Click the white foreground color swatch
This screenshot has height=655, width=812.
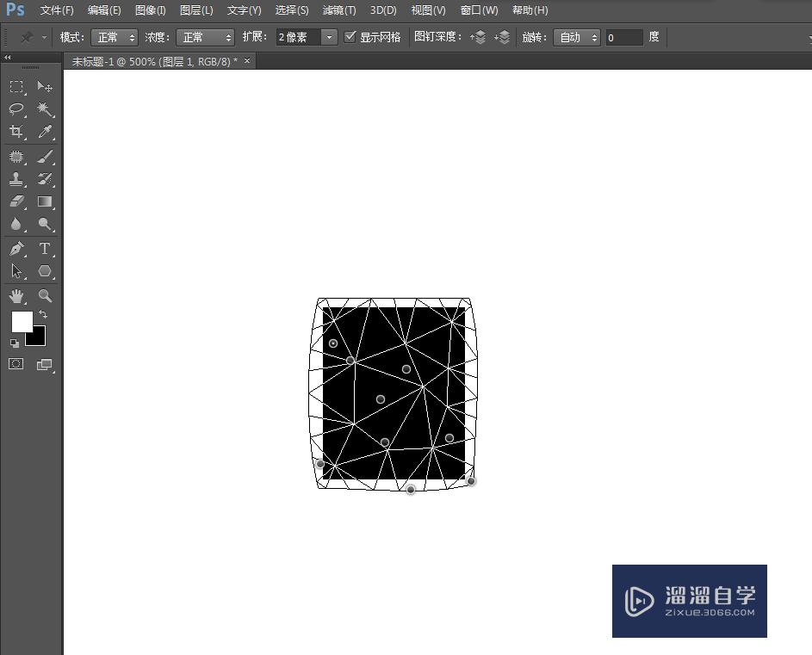click(22, 322)
